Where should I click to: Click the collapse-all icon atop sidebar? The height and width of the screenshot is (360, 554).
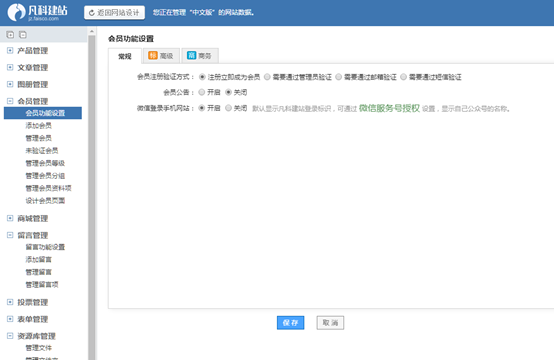tap(23, 35)
